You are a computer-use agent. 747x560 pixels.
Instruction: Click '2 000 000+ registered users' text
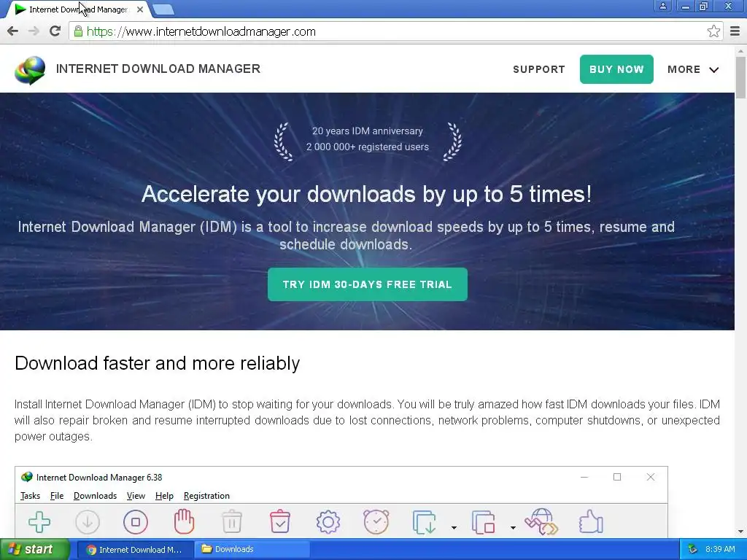point(368,147)
